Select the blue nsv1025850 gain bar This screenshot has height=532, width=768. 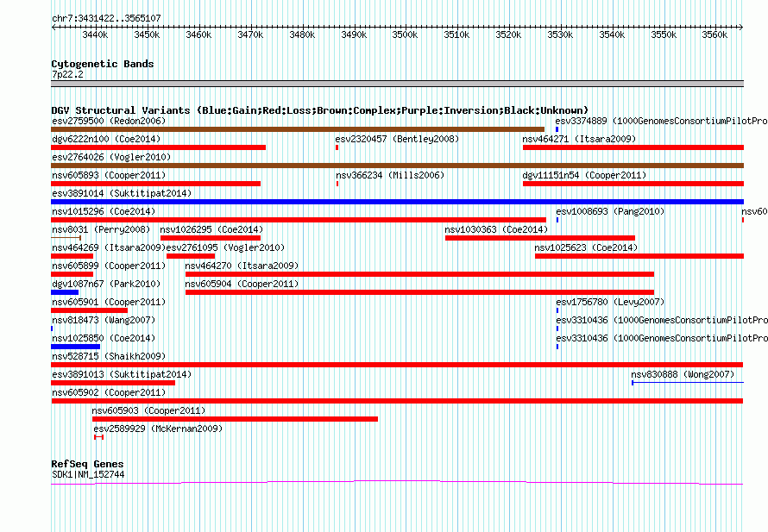pos(75,347)
